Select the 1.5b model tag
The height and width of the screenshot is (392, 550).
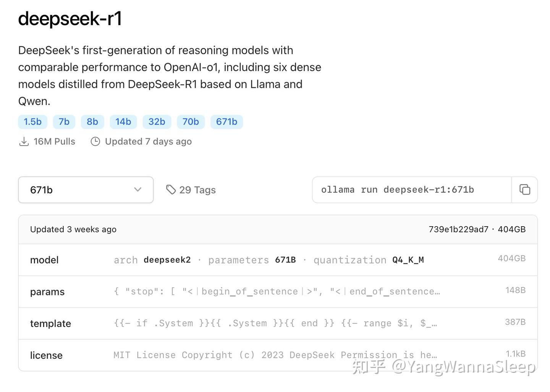pyautogui.click(x=32, y=121)
